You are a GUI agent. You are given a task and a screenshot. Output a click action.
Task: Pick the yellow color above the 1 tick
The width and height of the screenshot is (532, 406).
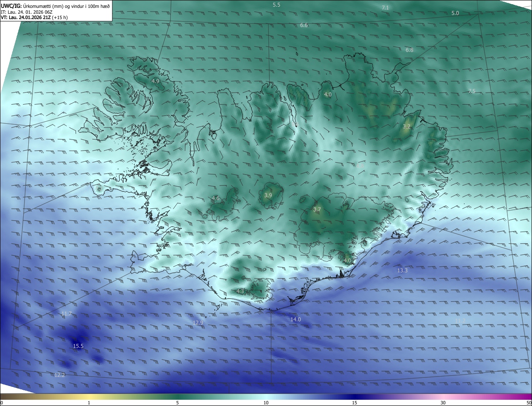(89, 396)
